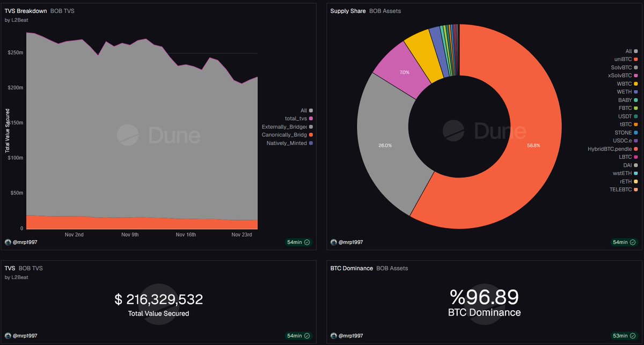Image resolution: width=644 pixels, height=345 pixels.
Task: Toggle DAI in the Supply Share legend
Action: tap(630, 166)
